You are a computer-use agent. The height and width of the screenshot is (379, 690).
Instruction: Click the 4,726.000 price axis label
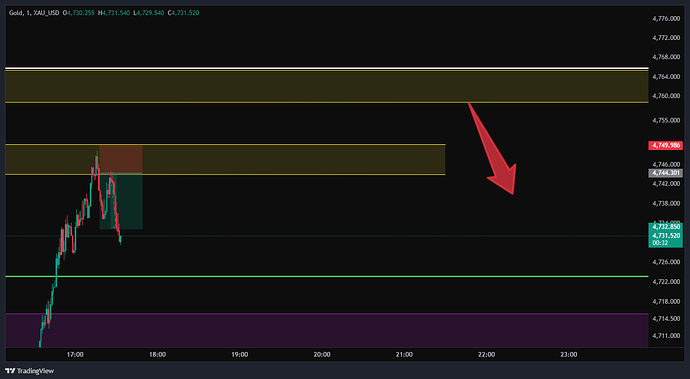pyautogui.click(x=666, y=262)
